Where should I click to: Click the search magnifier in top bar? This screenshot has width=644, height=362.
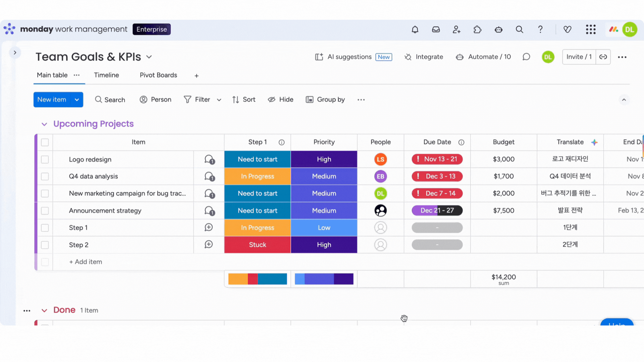coord(519,29)
